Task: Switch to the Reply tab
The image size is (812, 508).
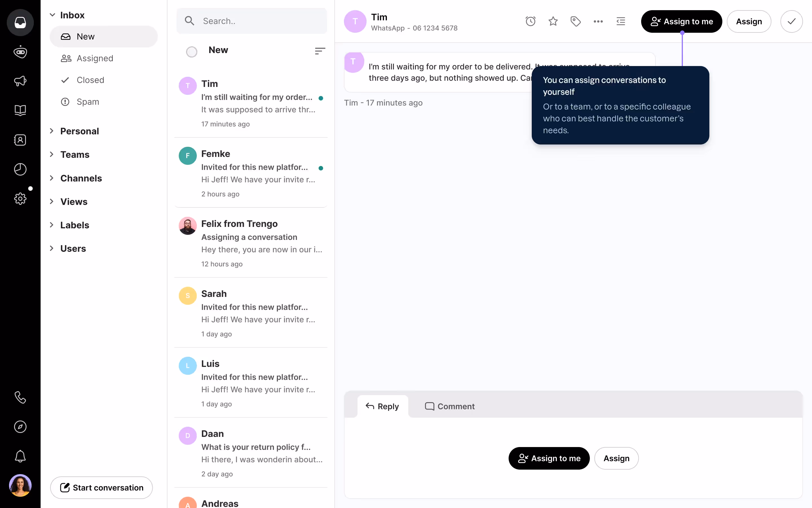Action: 383,406
